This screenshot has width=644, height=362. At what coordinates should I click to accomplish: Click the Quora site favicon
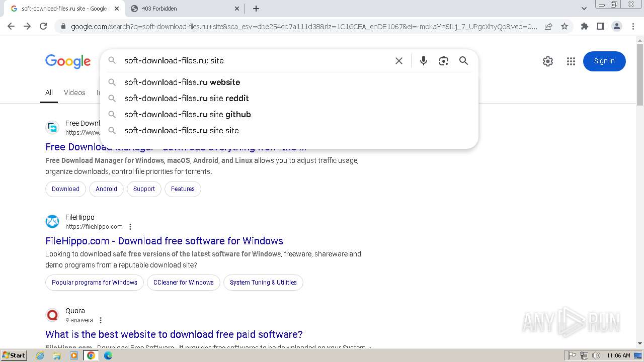click(52, 315)
